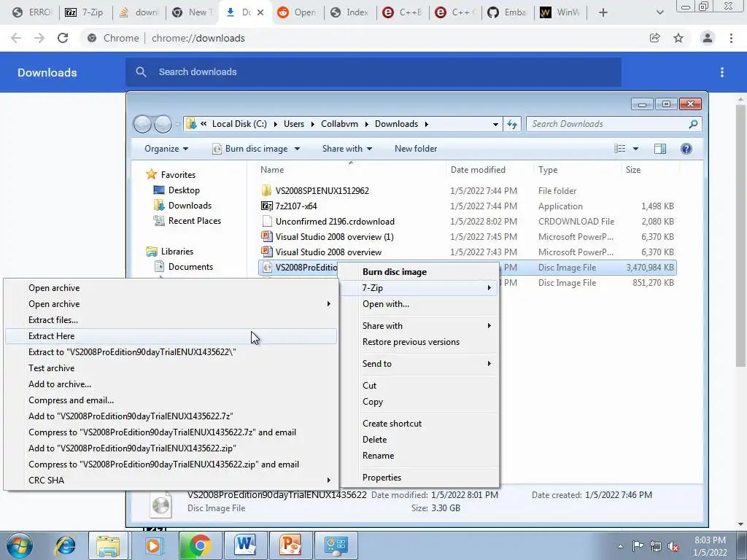The image size is (747, 560).
Task: Select the VS2008SP1ENUX1512962 folder icon
Action: (x=267, y=191)
